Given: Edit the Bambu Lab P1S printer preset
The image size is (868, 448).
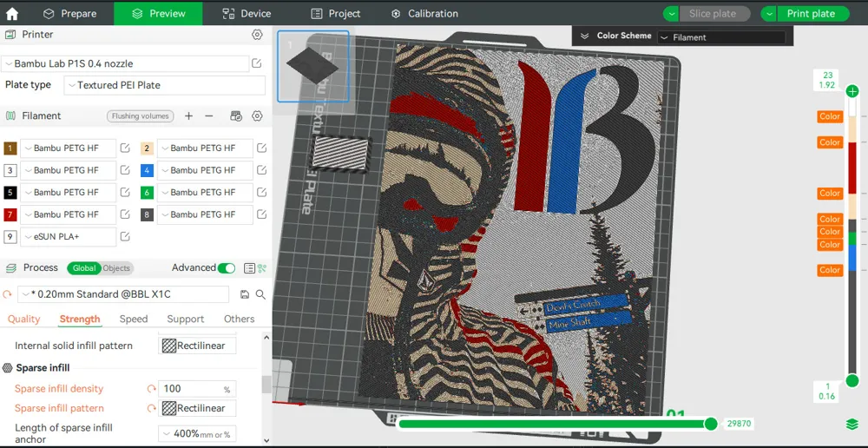Looking at the screenshot, I should pos(256,63).
